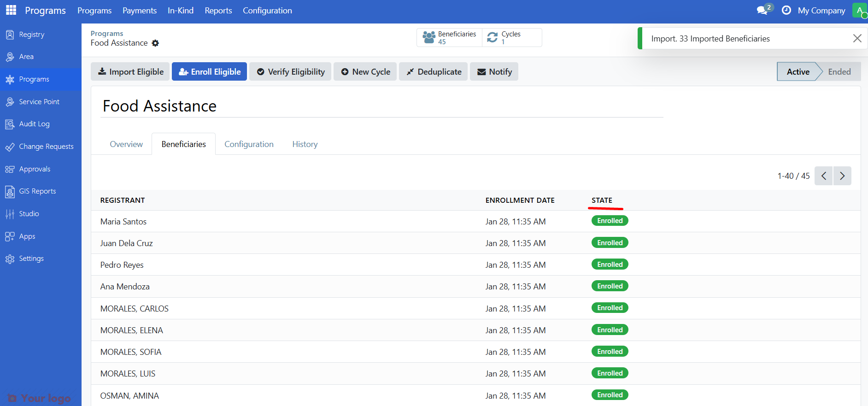Open the Configuration top menu
This screenshot has width=868, height=406.
click(x=267, y=11)
